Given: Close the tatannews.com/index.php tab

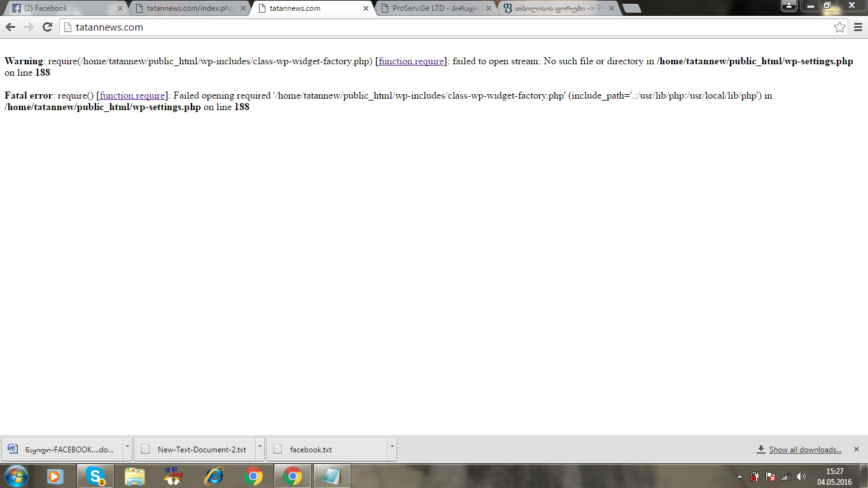Looking at the screenshot, I should pos(242,8).
